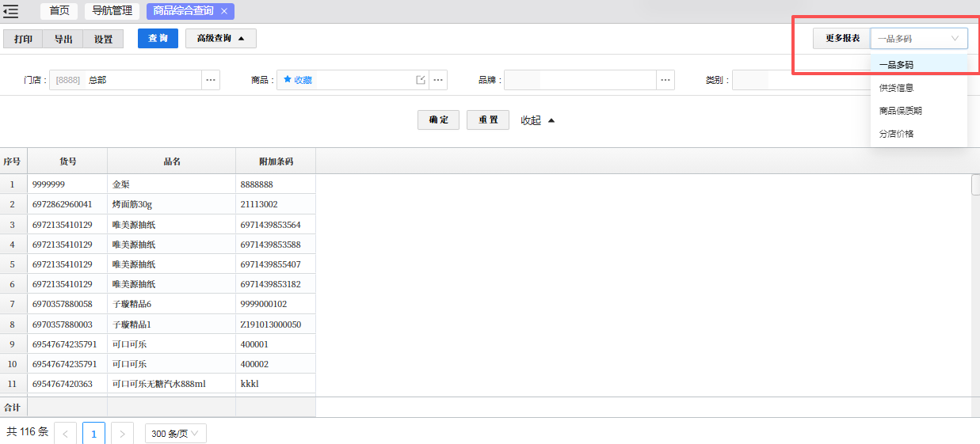980x444 pixels.
Task: Click barcode cell 400002
Action: [276, 364]
